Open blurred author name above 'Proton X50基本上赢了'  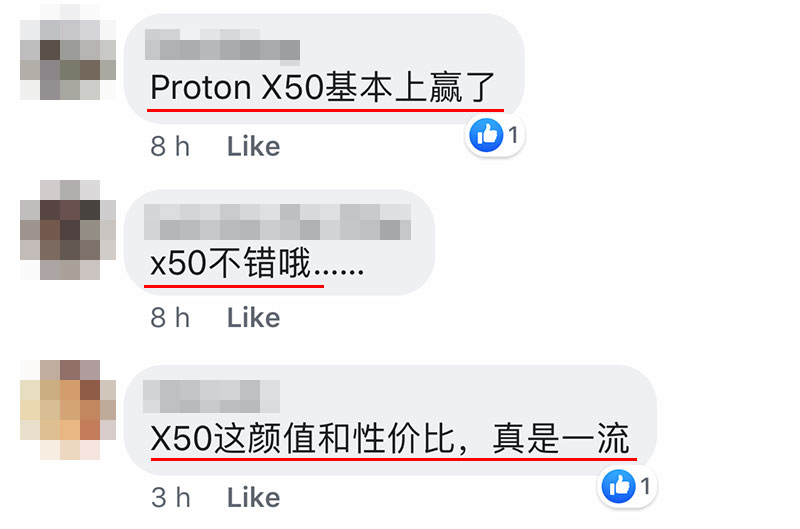tap(222, 45)
